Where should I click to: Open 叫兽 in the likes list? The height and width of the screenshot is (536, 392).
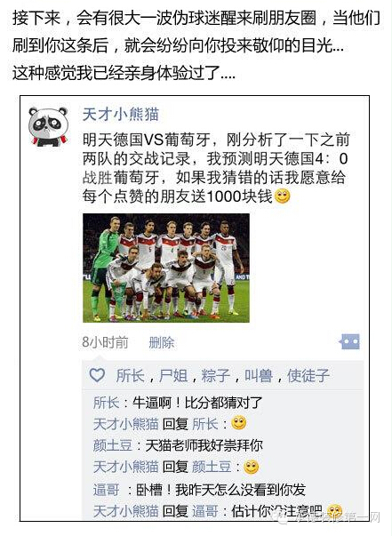pyautogui.click(x=259, y=376)
